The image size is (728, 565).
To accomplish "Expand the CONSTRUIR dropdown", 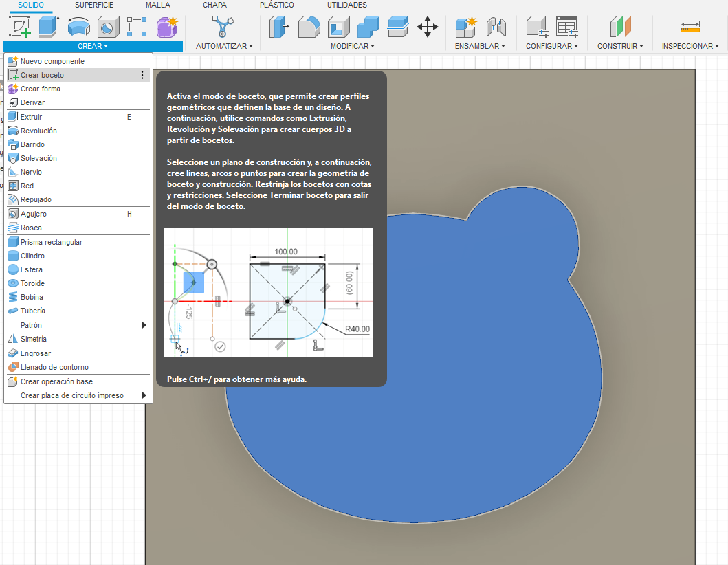I will pyautogui.click(x=620, y=47).
